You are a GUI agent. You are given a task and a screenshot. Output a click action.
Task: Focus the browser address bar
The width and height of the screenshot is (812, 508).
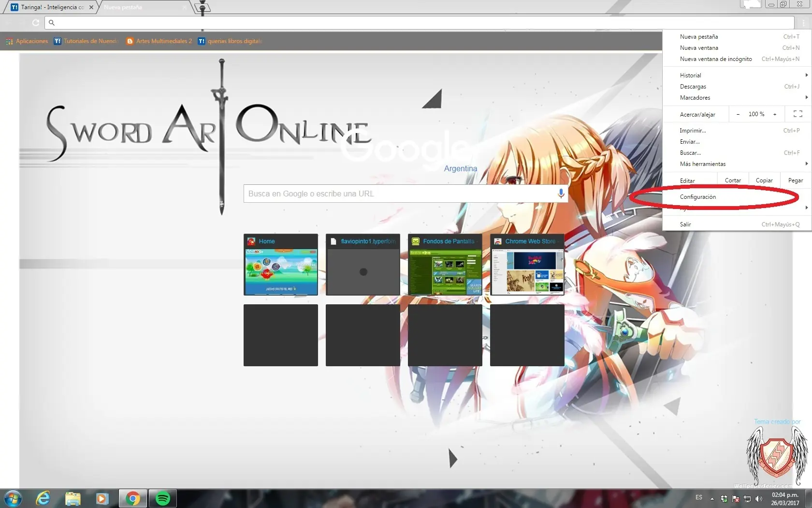coord(420,23)
